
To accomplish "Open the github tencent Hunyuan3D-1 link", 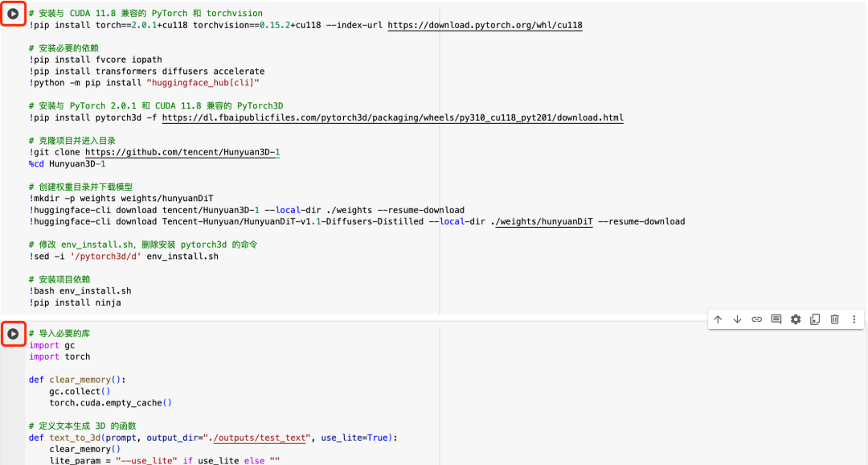I will click(182, 152).
